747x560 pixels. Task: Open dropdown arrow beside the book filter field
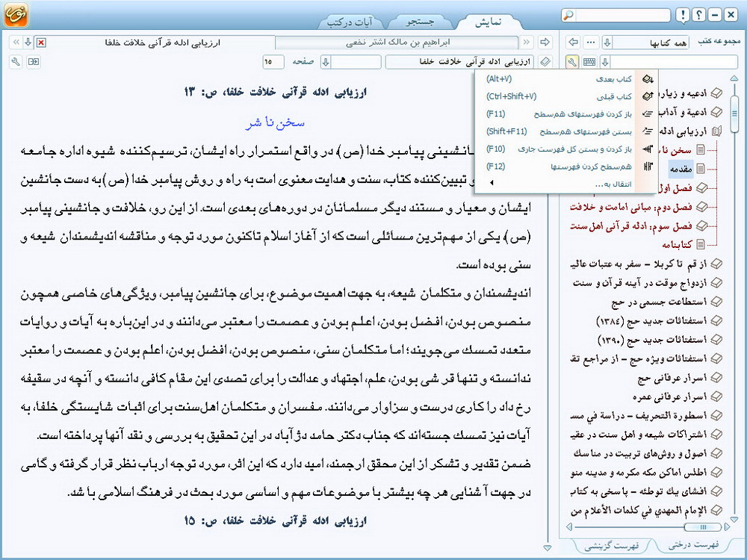(606, 62)
